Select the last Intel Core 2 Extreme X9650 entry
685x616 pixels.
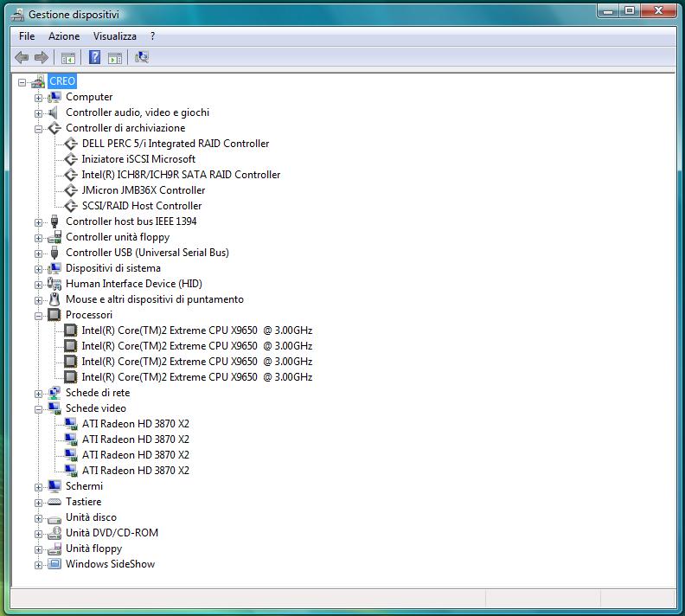[196, 377]
